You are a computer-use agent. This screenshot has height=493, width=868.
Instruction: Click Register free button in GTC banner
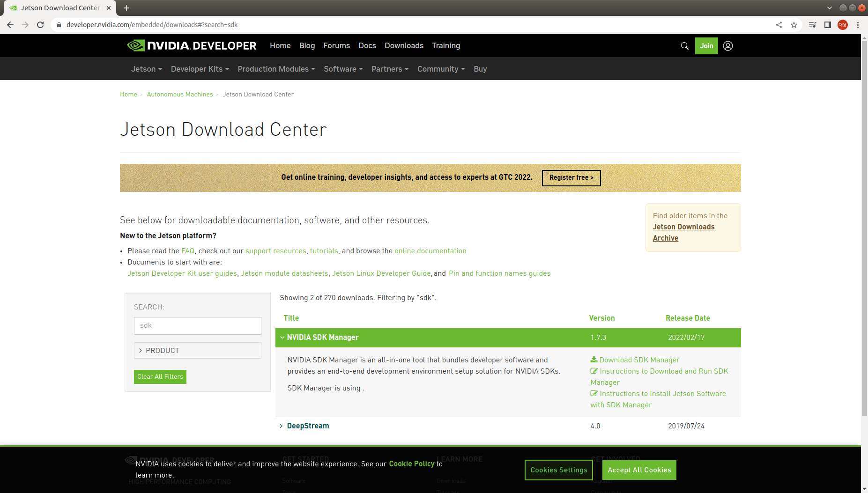point(571,178)
